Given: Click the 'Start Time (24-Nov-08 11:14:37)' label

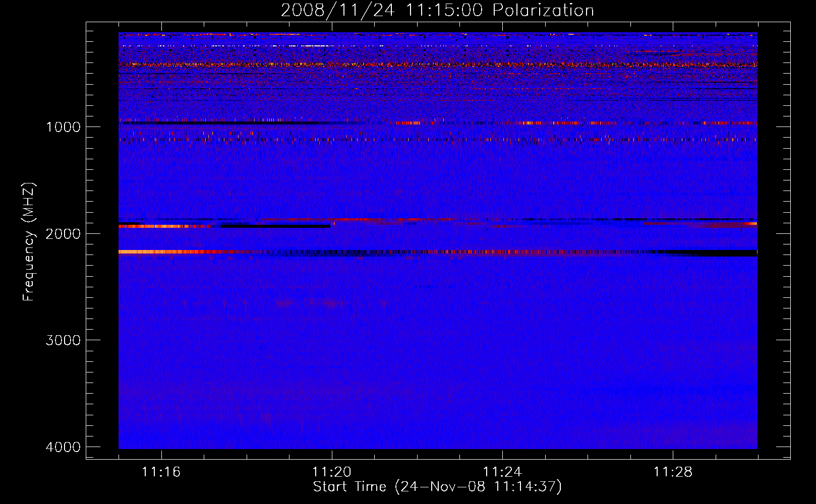Looking at the screenshot, I should point(437,487).
